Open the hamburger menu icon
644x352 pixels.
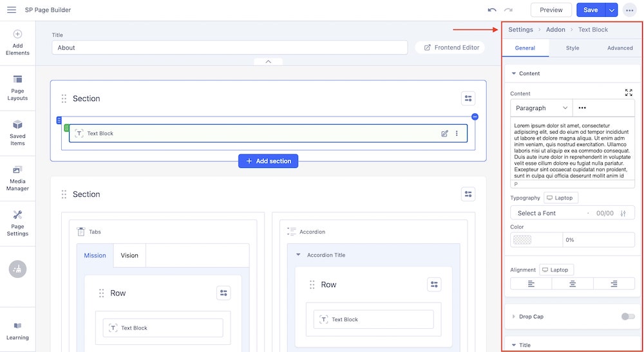pyautogui.click(x=12, y=10)
